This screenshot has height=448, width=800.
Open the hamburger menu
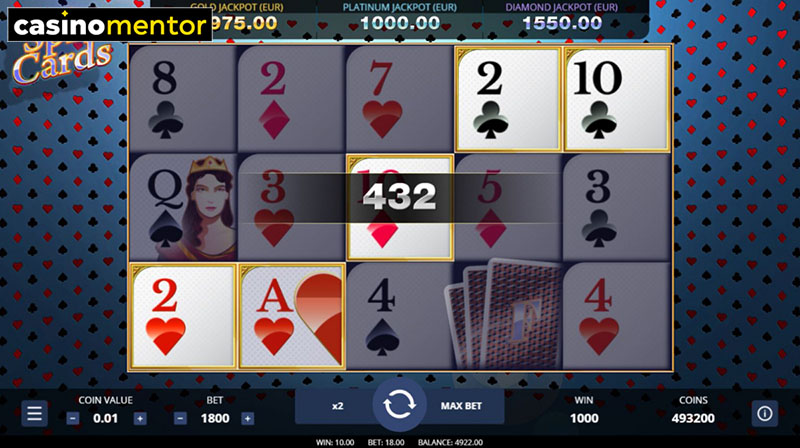[x=34, y=413]
